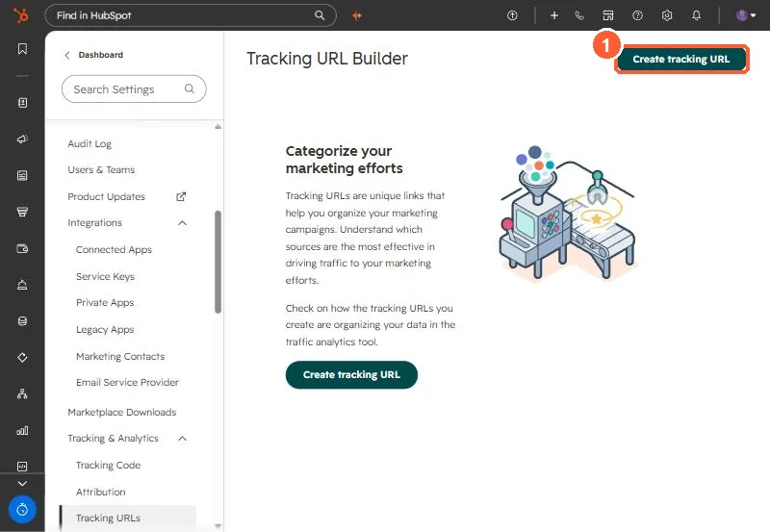The width and height of the screenshot is (770, 532).
Task: Open Audit Log settings
Action: [x=90, y=143]
